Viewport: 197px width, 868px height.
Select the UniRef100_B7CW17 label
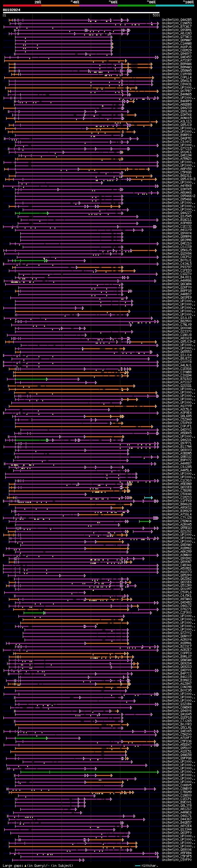click(177, 26)
